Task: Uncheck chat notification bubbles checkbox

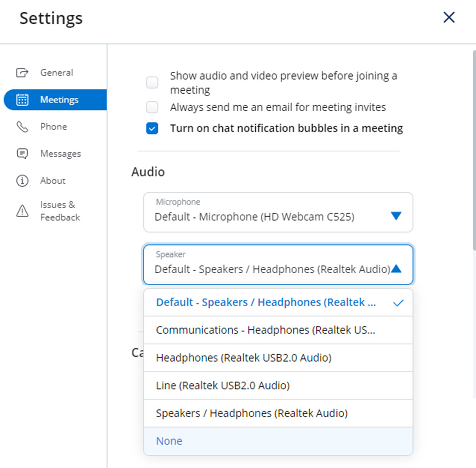Action: 152,128
